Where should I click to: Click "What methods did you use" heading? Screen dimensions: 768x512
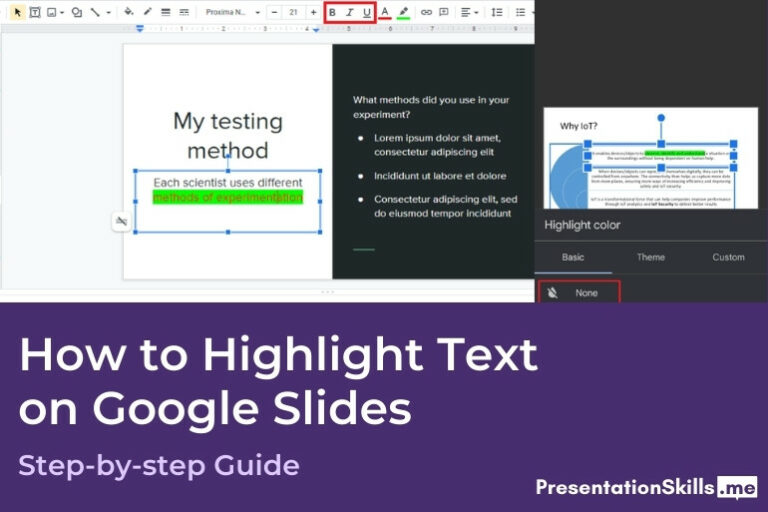pos(431,107)
